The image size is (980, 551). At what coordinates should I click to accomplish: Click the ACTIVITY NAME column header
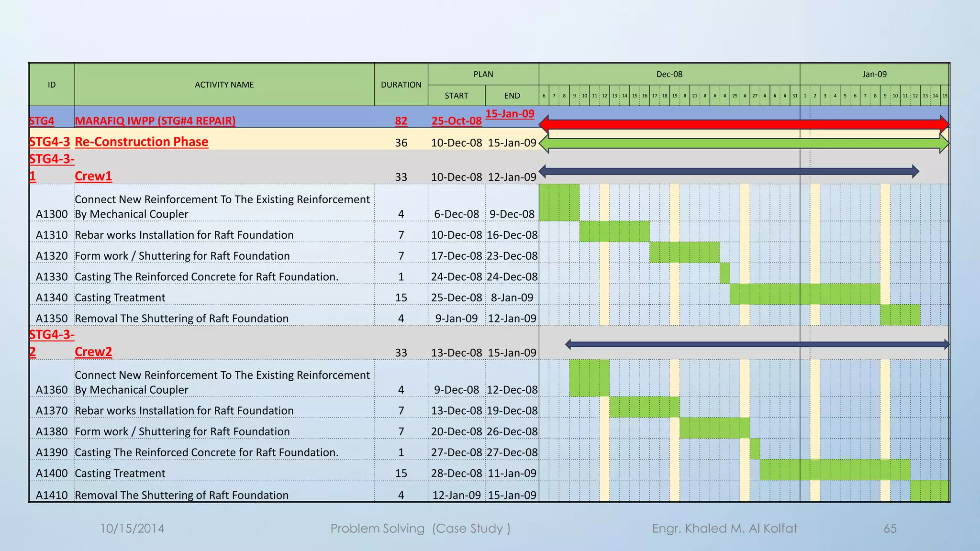click(x=224, y=85)
